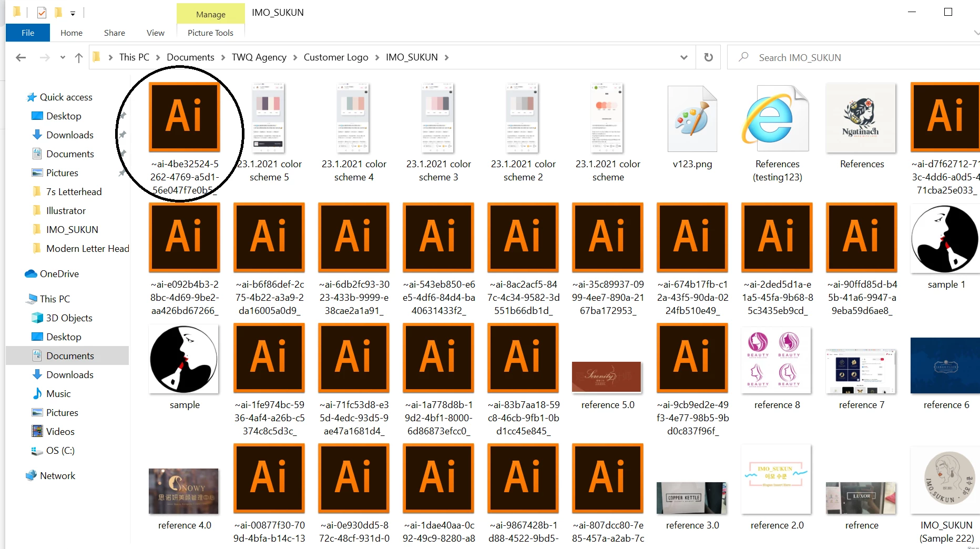The image size is (980, 549).
Task: Select the 23.1.2021 color scheme 4 thumbnail
Action: (x=353, y=118)
